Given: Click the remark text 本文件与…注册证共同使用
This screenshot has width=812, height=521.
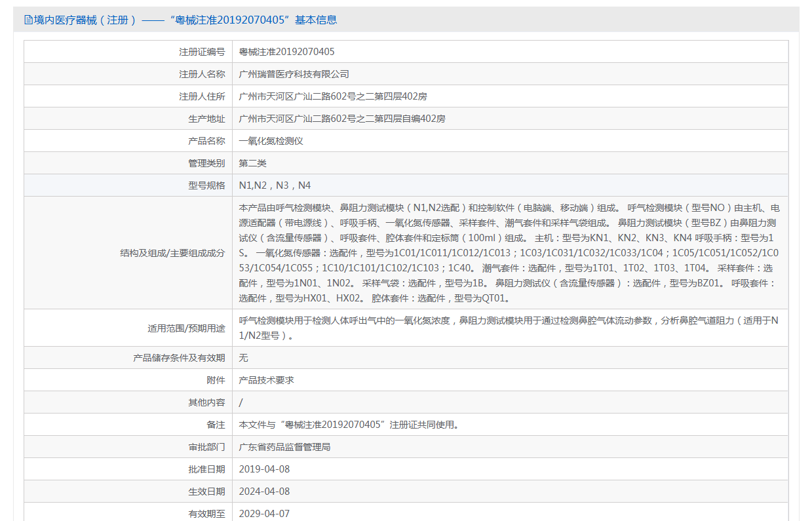Looking at the screenshot, I should pyautogui.click(x=349, y=425).
